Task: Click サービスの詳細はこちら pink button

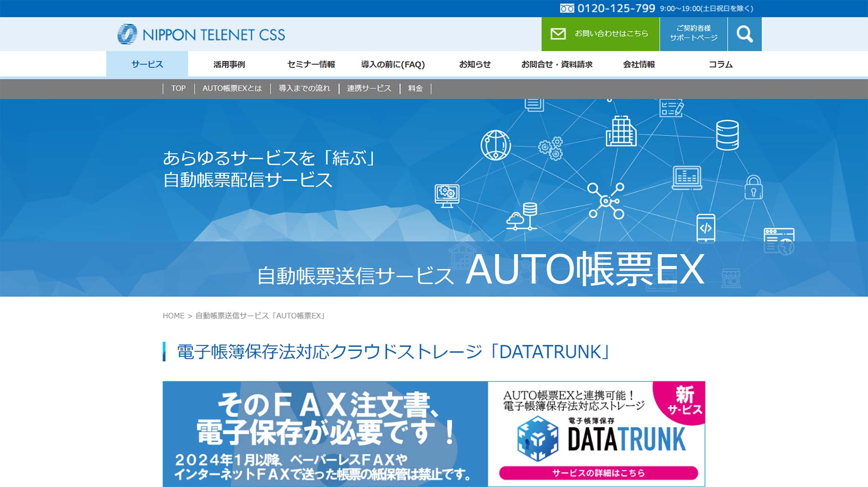Action: click(598, 473)
